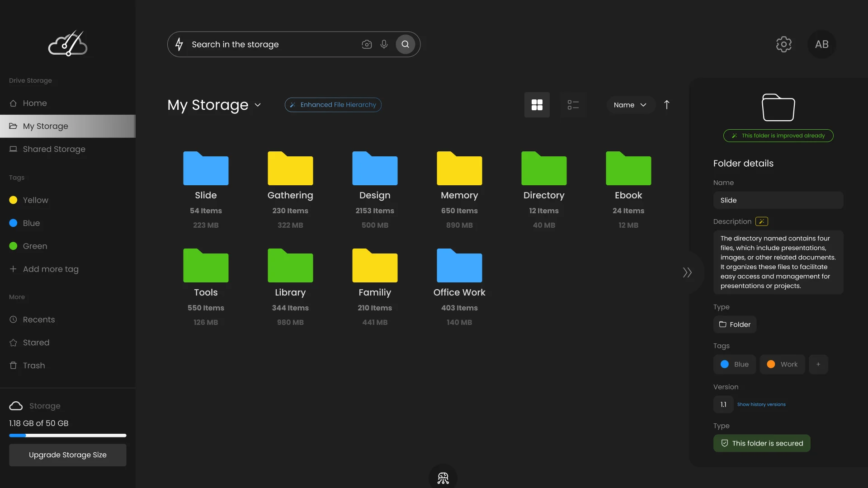868x488 pixels.
Task: Click '1.18 GB of 50 GB' text
Action: (39, 423)
